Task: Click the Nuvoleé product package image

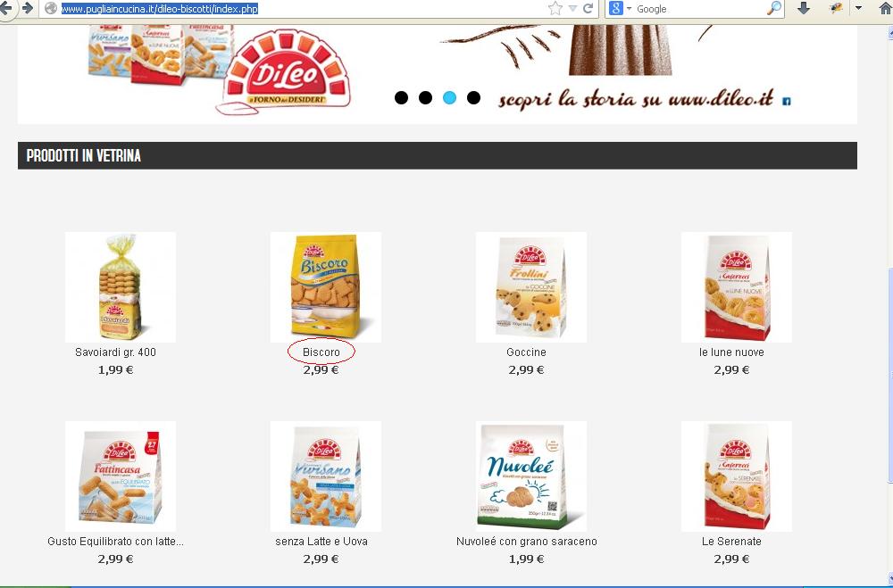Action: point(530,476)
